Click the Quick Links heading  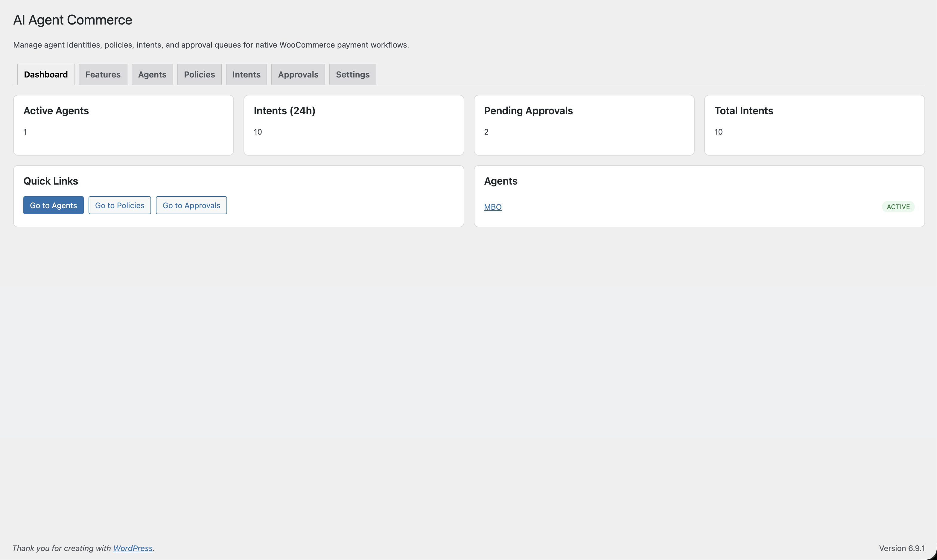point(51,181)
